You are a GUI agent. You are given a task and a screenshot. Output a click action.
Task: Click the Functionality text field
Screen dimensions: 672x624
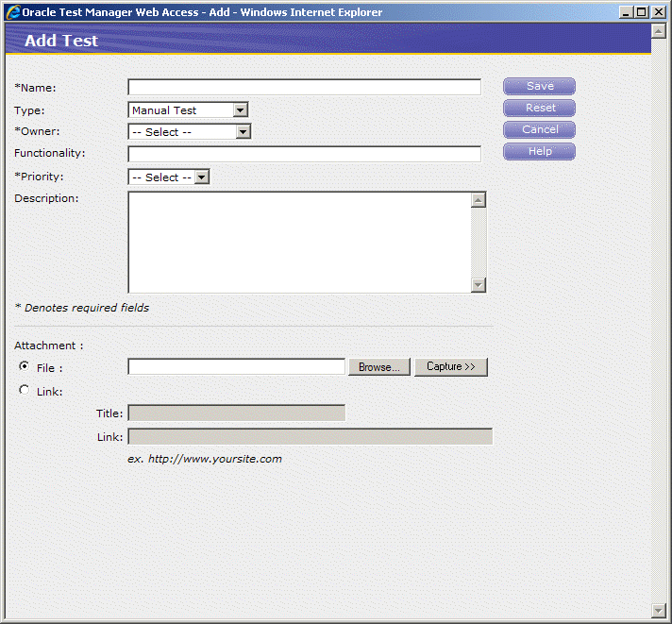pyautogui.click(x=304, y=154)
